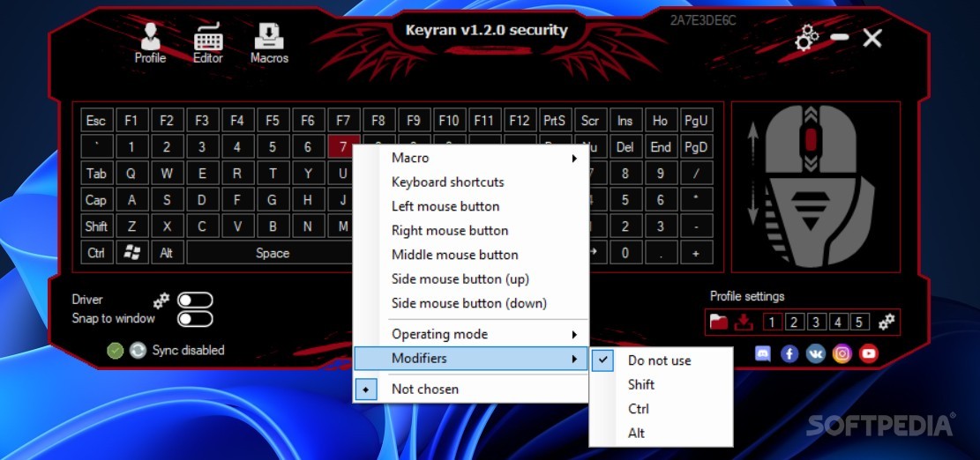This screenshot has width=980, height=460.
Task: Click the green checkmark status icon
Action: coord(115,351)
